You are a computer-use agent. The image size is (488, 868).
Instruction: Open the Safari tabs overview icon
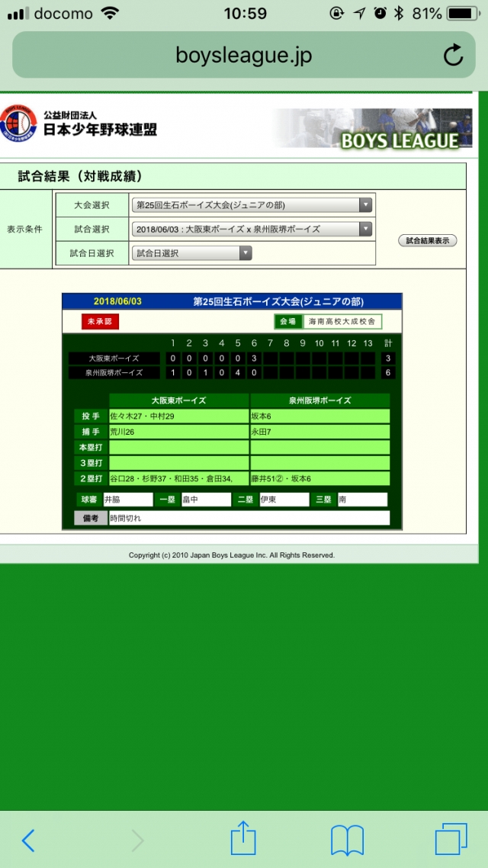[451, 839]
